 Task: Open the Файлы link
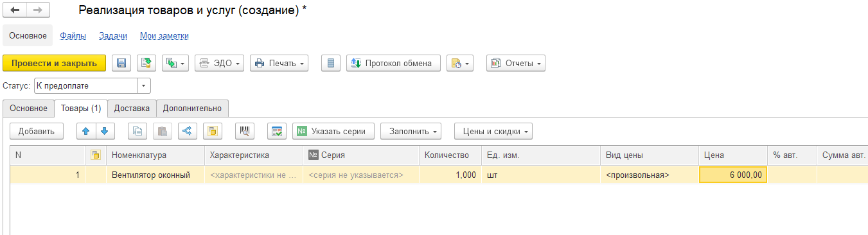(x=73, y=35)
